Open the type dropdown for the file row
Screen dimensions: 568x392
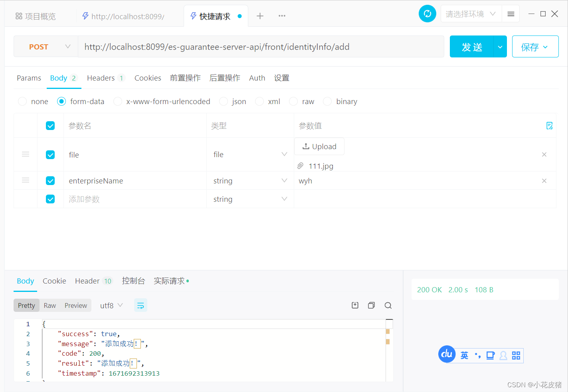click(250, 154)
